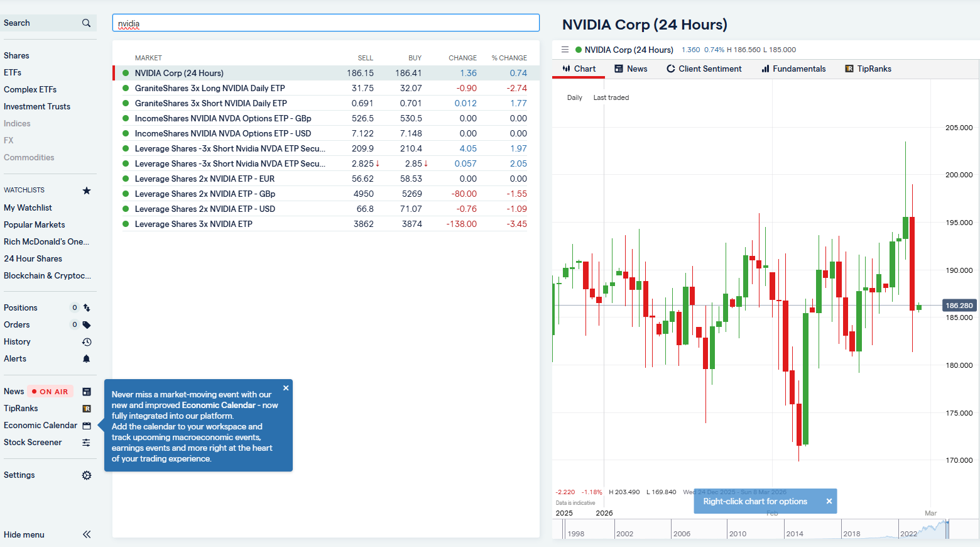This screenshot has width=980, height=547.
Task: Open the Last traded price-type dropdown
Action: coord(611,97)
